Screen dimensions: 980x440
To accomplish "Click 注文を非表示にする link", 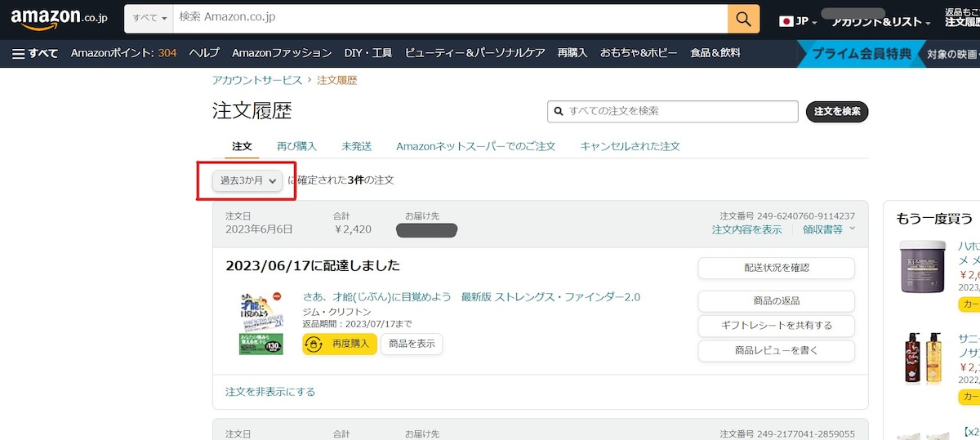I will 270,392.
